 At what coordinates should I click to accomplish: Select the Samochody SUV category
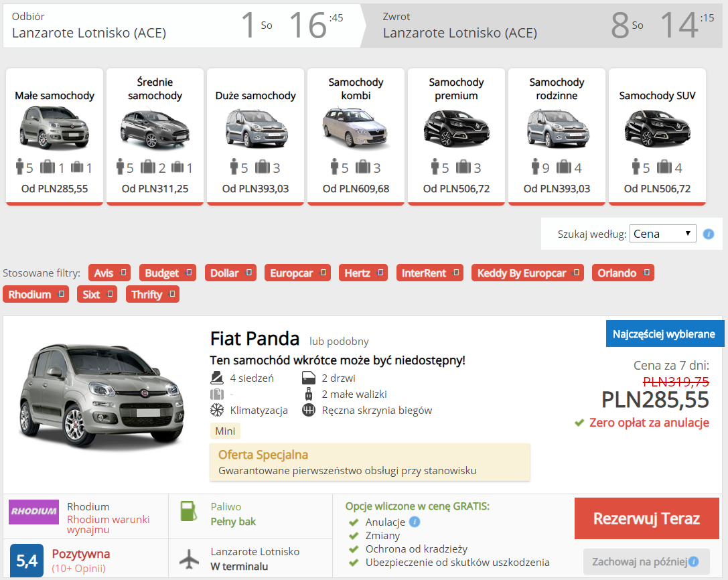(x=658, y=137)
